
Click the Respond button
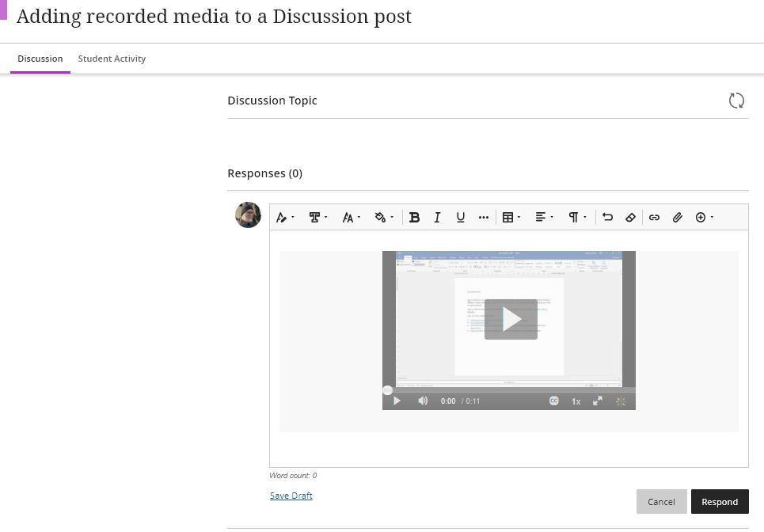tap(719, 502)
